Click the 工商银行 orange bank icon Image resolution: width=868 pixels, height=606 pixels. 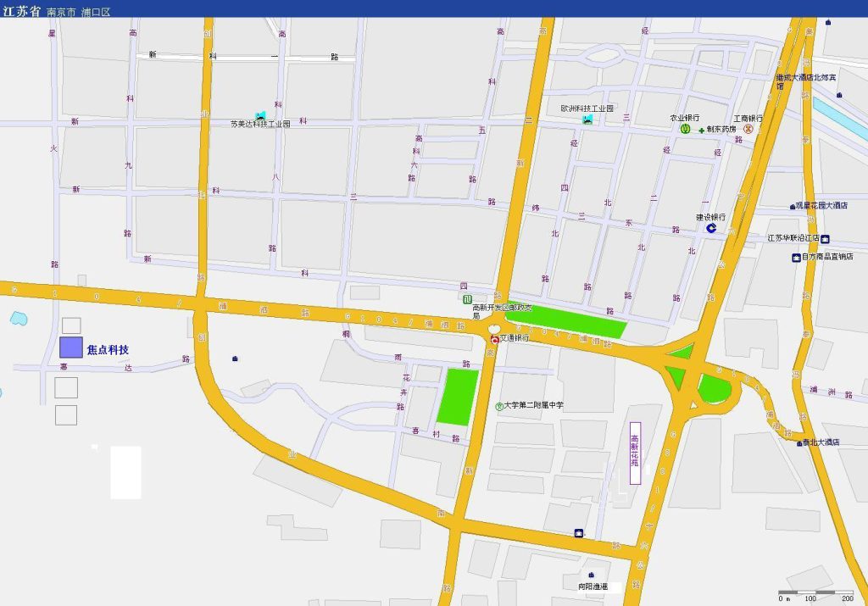coord(748,129)
